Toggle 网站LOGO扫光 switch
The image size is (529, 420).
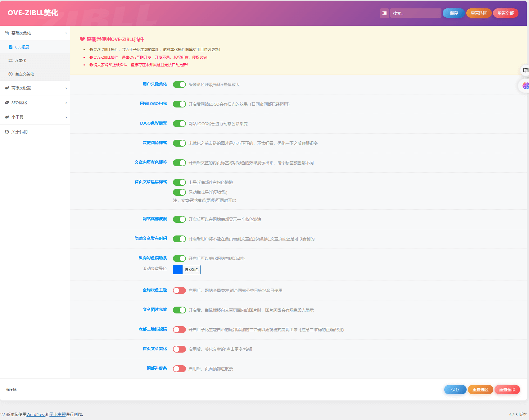click(179, 104)
